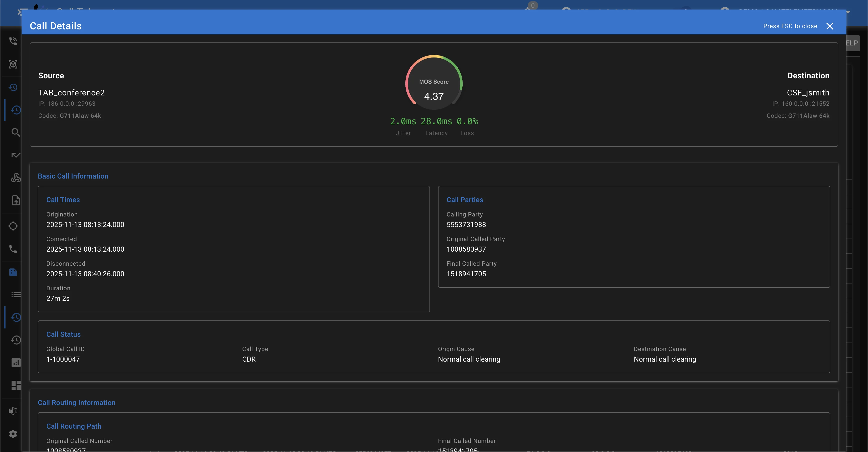Click the 0.0% Loss value
868x452 pixels.
point(467,121)
